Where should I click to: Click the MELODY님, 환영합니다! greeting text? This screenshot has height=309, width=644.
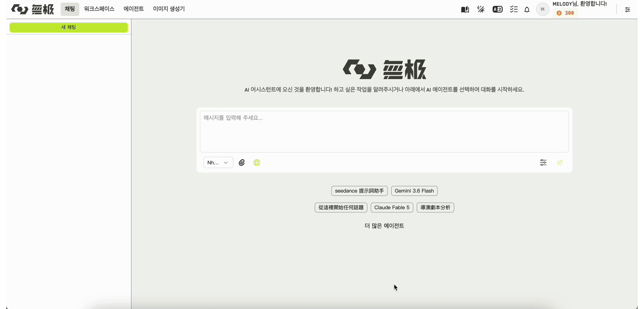[580, 4]
